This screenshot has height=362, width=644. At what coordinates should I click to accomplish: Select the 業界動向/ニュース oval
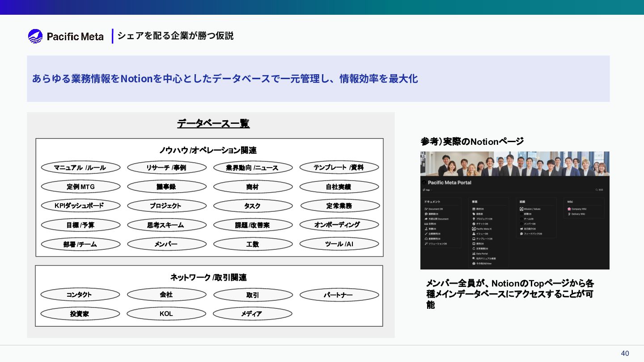(x=253, y=168)
